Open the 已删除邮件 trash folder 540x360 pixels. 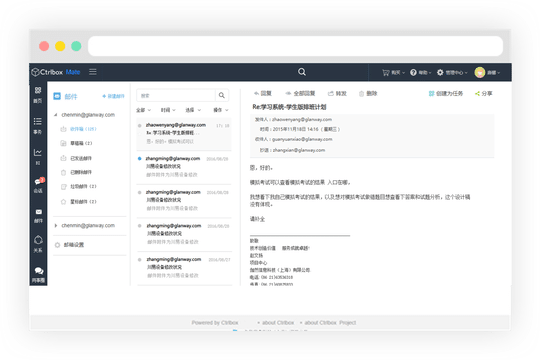81,172
